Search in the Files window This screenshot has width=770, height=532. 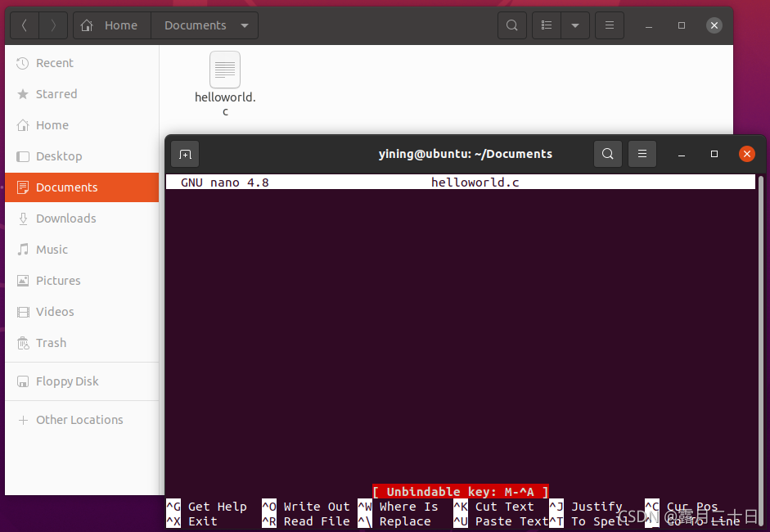[x=512, y=25]
